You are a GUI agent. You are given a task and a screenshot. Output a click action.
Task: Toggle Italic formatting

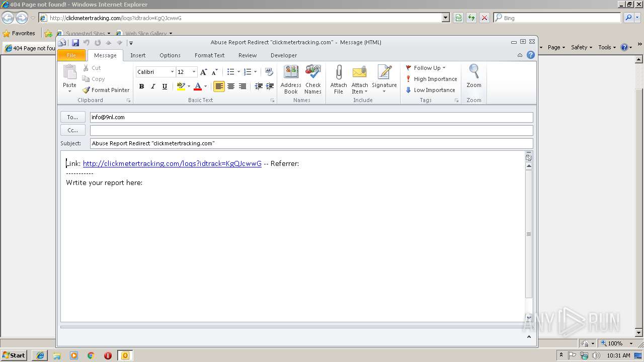[153, 86]
